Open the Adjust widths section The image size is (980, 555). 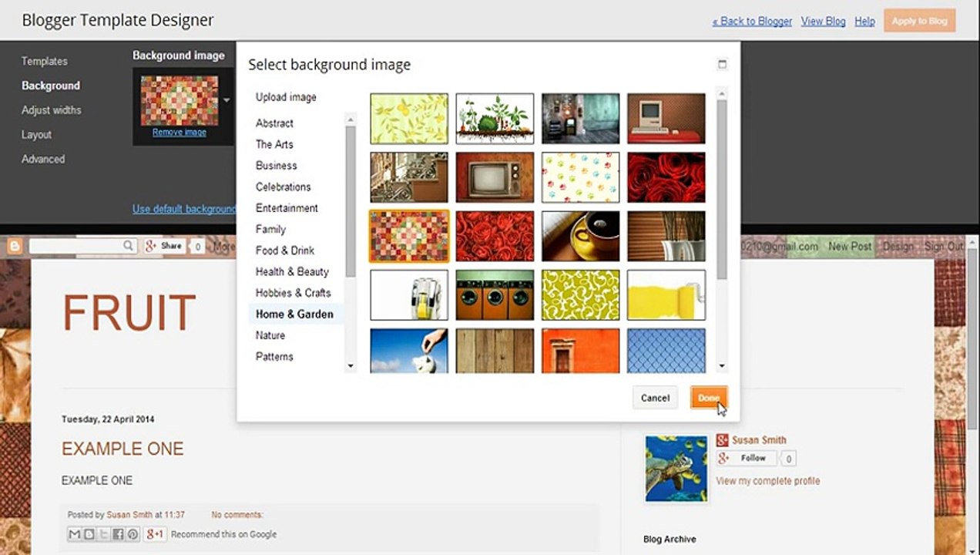(x=52, y=110)
